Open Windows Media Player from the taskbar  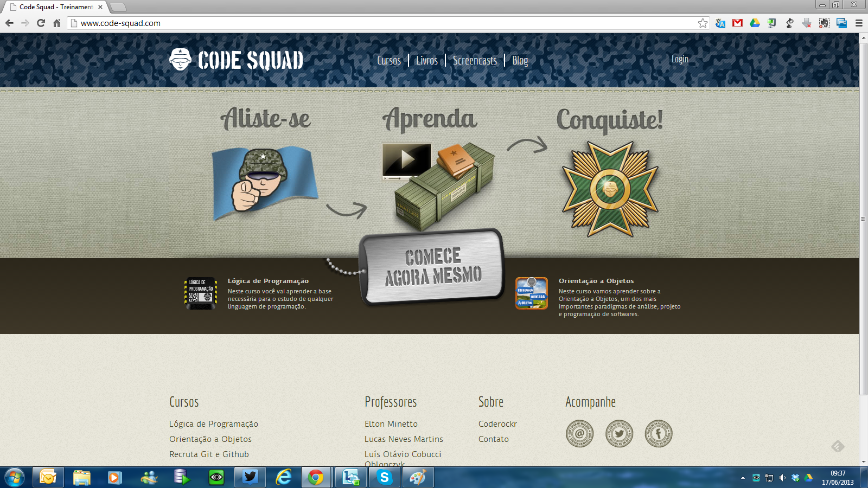115,478
